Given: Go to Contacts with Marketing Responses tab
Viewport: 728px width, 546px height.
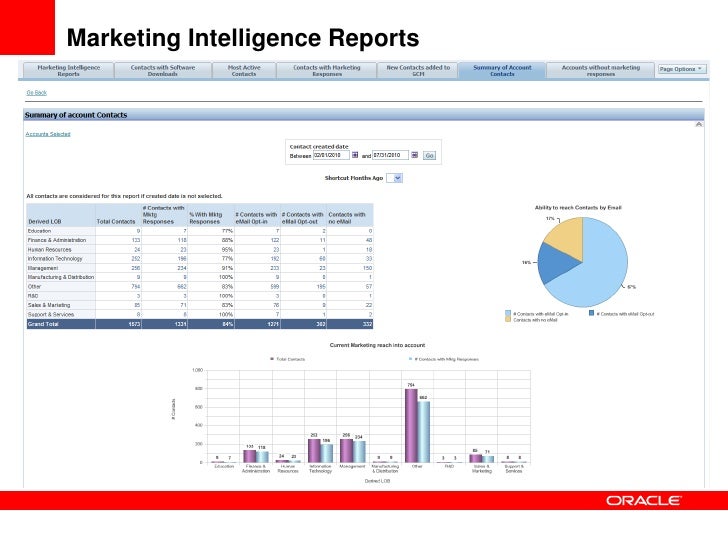Looking at the screenshot, I should pos(327,71).
